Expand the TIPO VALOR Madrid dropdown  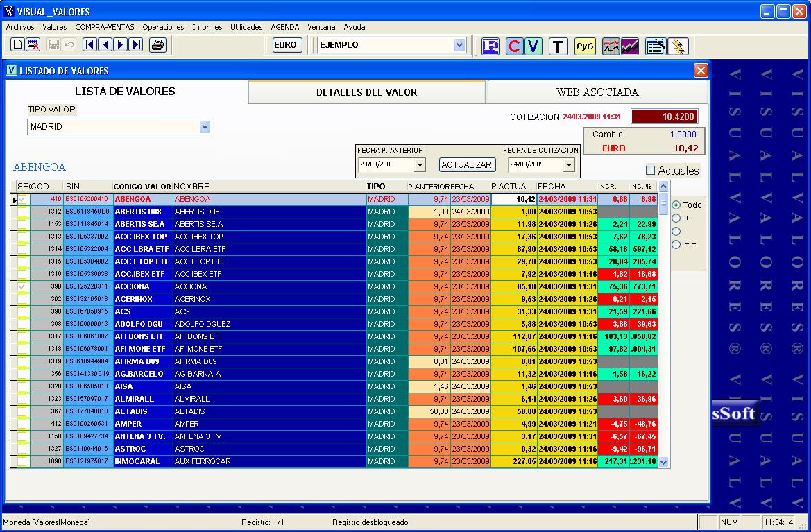[x=205, y=127]
